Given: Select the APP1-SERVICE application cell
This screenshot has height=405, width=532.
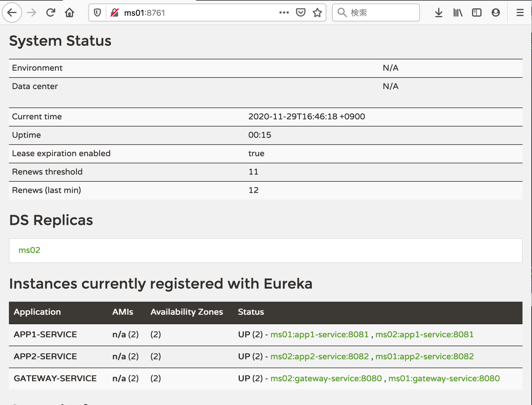Looking at the screenshot, I should [45, 334].
